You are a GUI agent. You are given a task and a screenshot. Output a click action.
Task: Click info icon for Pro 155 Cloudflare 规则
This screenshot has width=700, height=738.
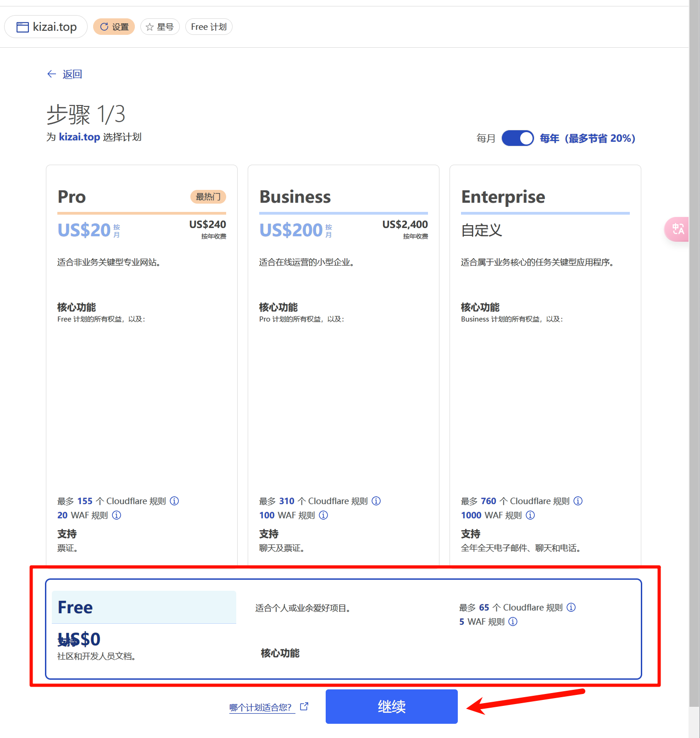coord(174,501)
